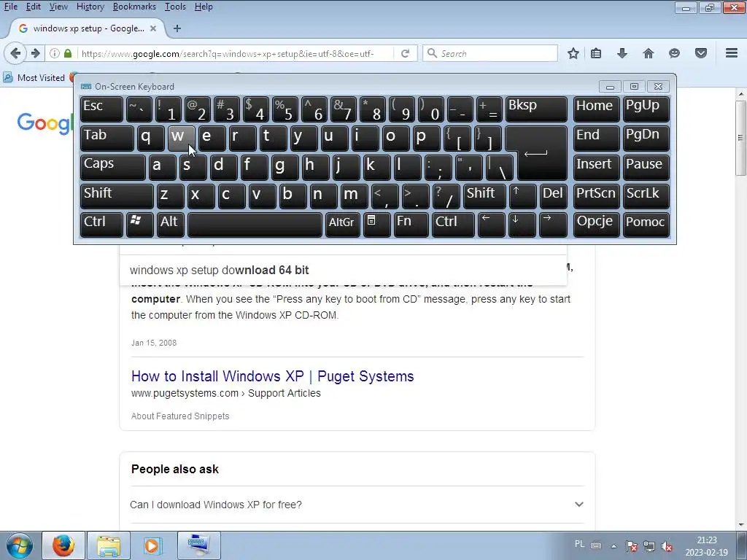The image size is (747, 560).
Task: Open Windows Start orb
Action: pos(20,545)
